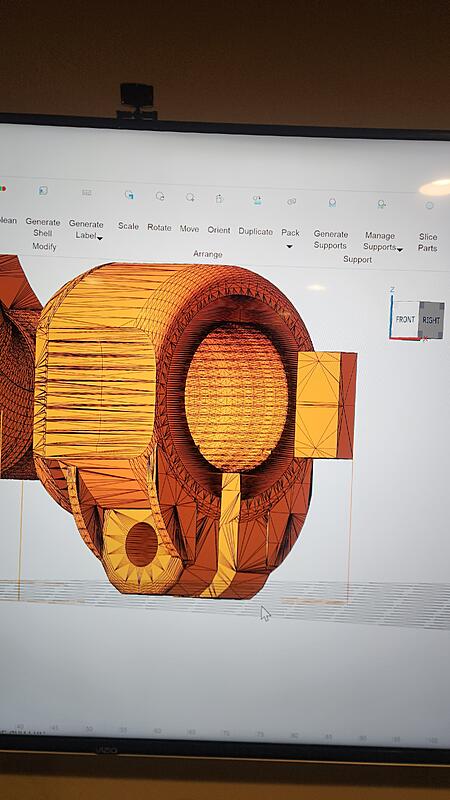This screenshot has width=450, height=800.
Task: Click the Generate Shell icon
Action: 43,191
